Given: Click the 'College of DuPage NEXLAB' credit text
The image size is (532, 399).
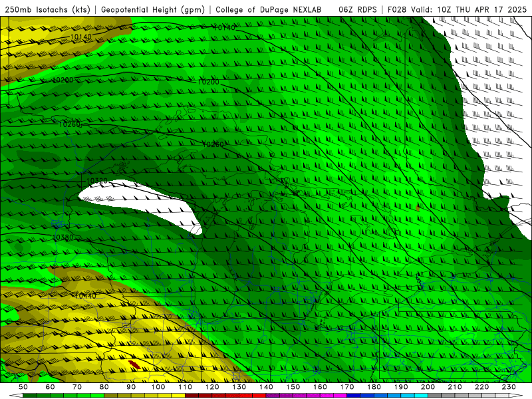Looking at the screenshot, I should (x=269, y=9).
